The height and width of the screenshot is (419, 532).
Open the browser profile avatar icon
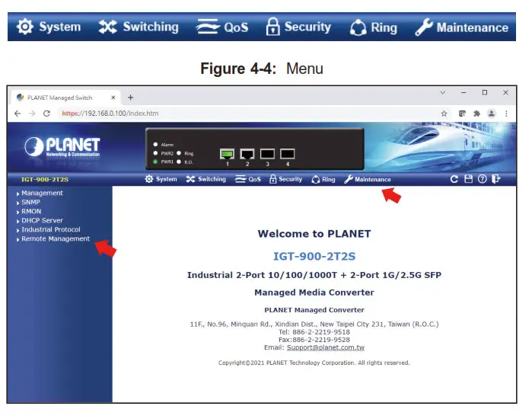tap(492, 114)
